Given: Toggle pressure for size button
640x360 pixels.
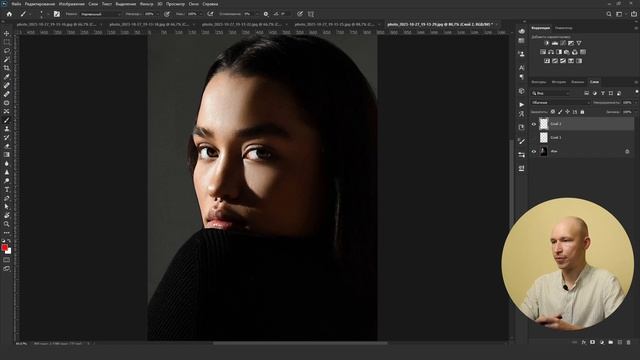Looking at the screenshot, I should click(x=300, y=14).
